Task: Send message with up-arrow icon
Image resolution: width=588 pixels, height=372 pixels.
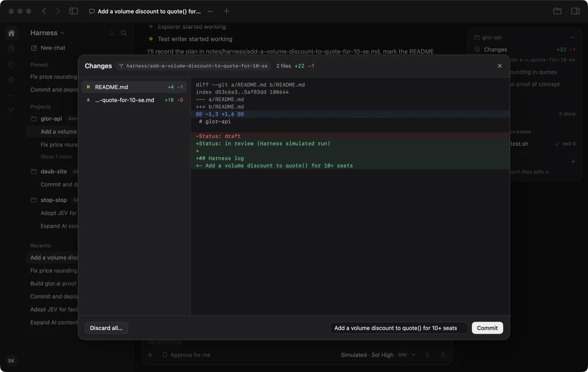Action: (442, 355)
